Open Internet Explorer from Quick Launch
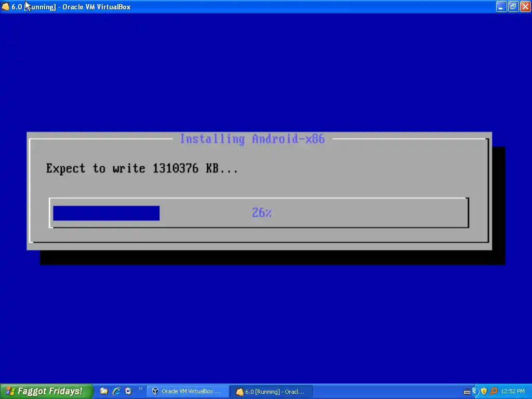Image resolution: width=532 pixels, height=399 pixels. (116, 391)
